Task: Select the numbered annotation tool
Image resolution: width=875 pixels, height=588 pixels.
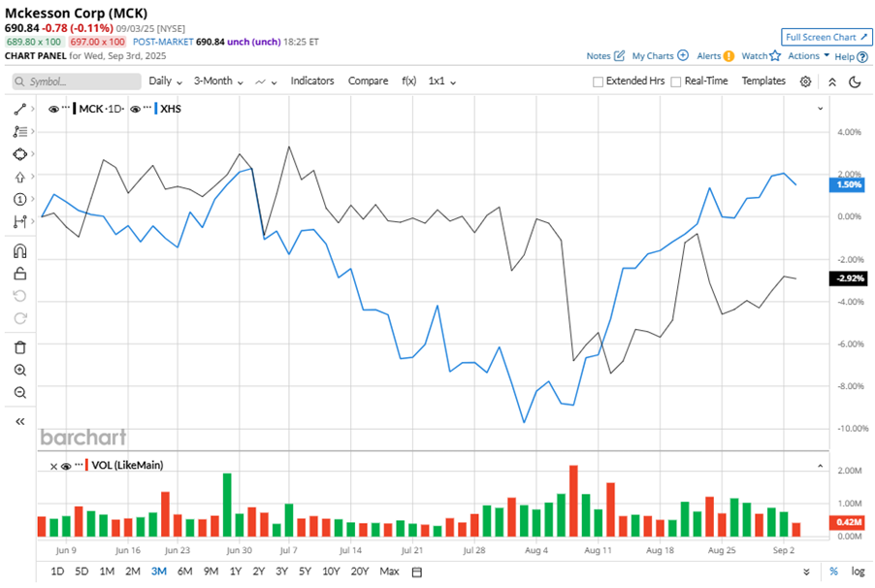Action: coord(20,199)
